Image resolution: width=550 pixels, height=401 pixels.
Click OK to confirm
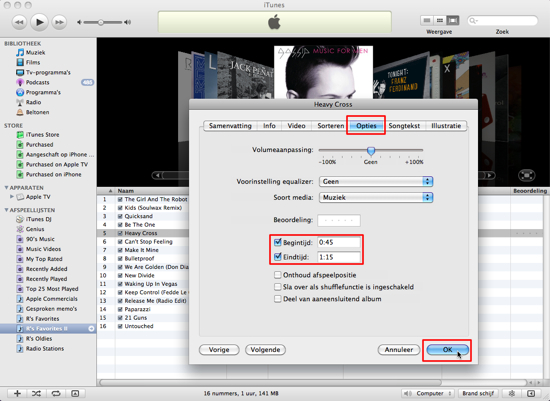pos(447,350)
